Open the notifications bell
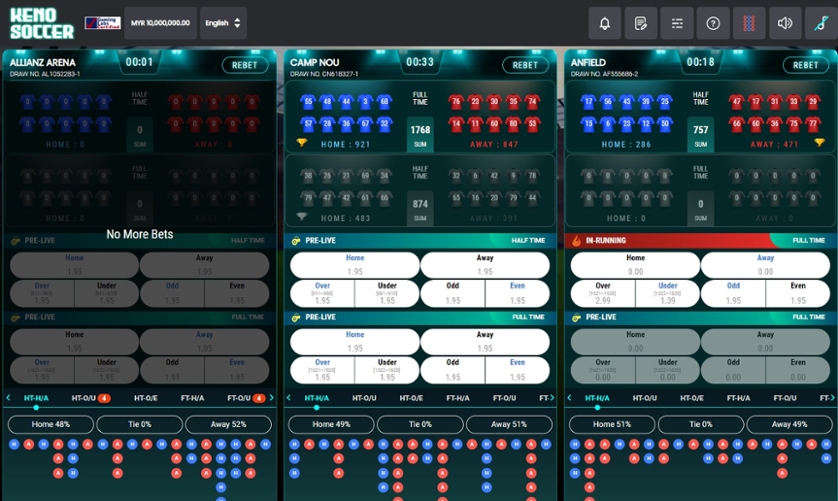Viewport: 838px width, 501px height. click(604, 23)
